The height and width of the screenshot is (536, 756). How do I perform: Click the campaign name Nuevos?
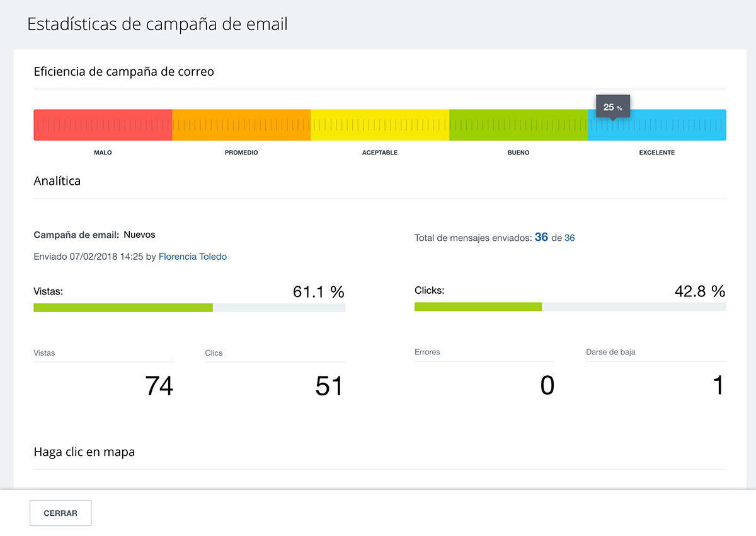pos(139,235)
